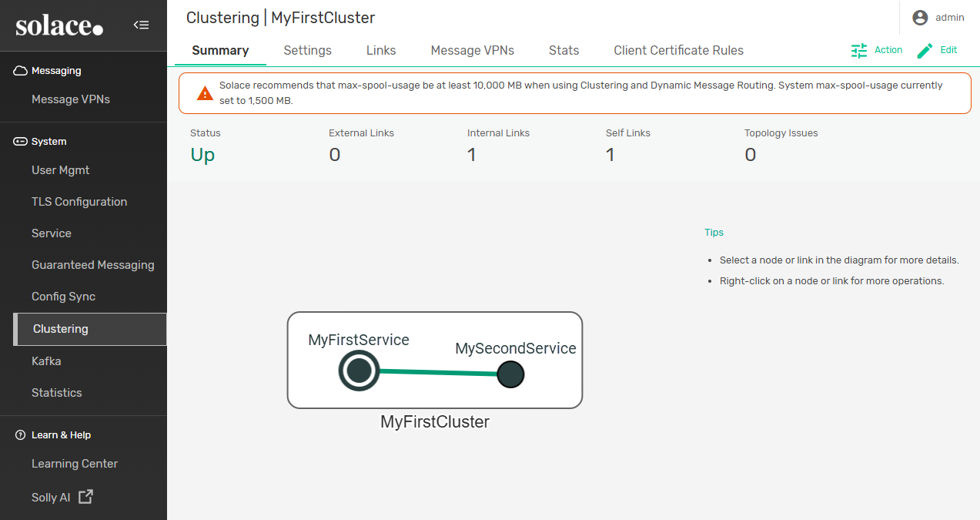Click the Edit pencil icon
This screenshot has height=520, width=980.
[925, 50]
